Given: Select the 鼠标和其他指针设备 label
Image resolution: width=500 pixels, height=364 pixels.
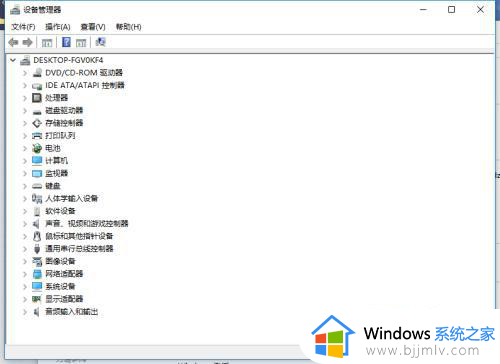Looking at the screenshot, I should tap(79, 236).
